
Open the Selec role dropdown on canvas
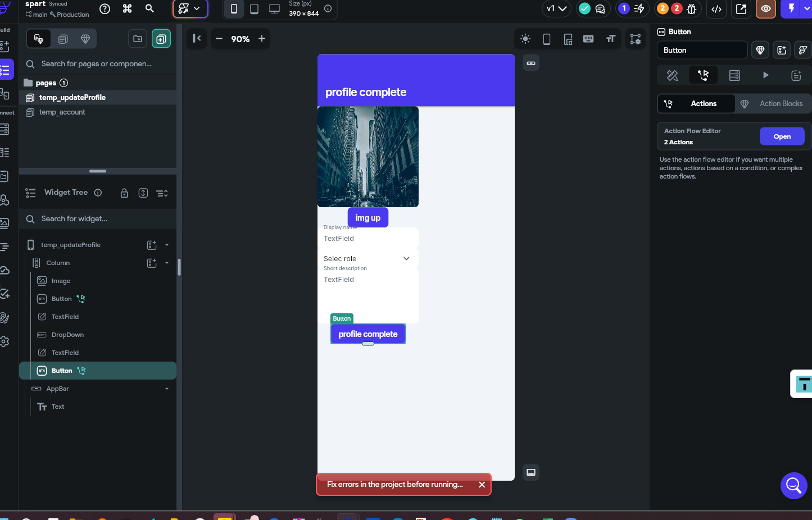[x=368, y=258]
